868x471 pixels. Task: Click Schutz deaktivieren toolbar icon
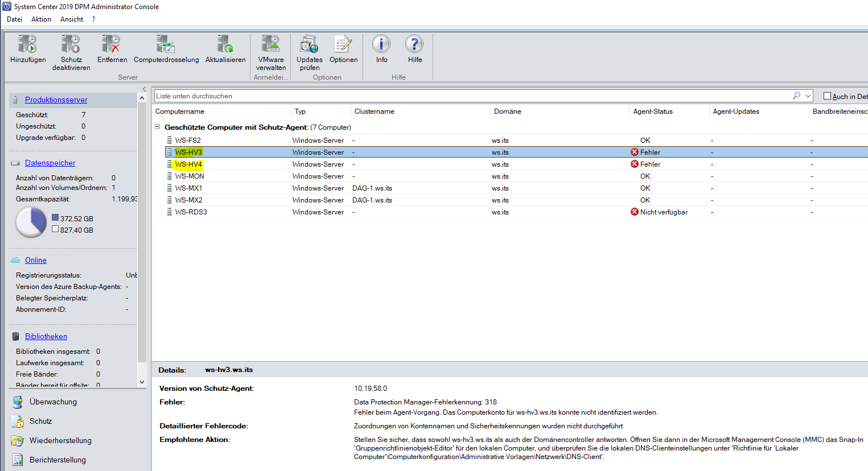[x=71, y=44]
